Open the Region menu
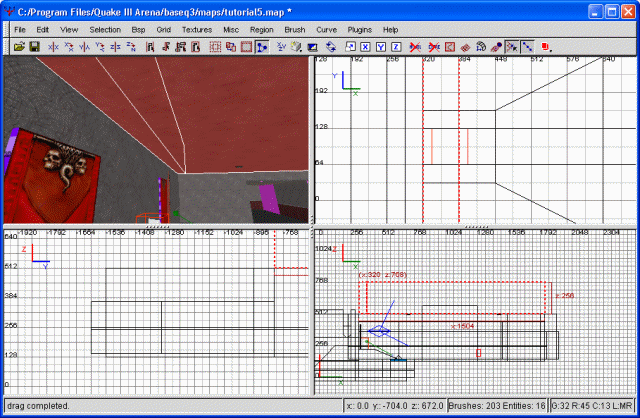640x418 pixels. (262, 30)
